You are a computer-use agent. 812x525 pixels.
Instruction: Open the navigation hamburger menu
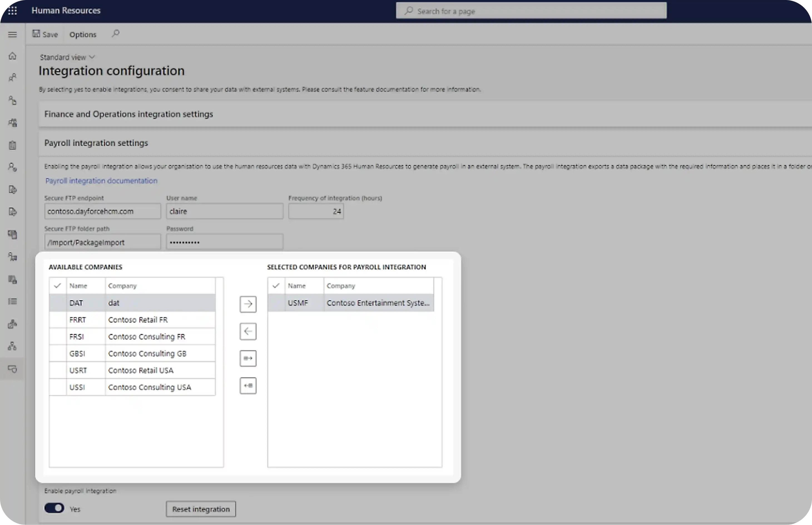click(x=12, y=34)
